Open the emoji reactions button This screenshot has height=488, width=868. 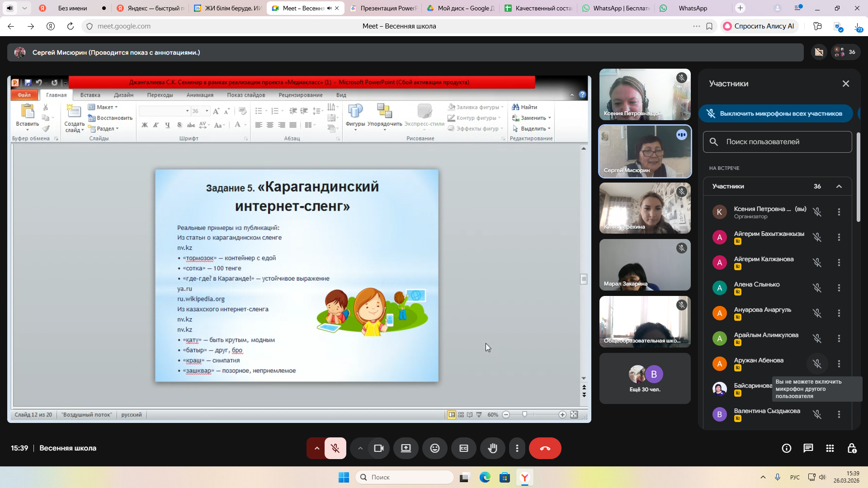click(x=434, y=448)
